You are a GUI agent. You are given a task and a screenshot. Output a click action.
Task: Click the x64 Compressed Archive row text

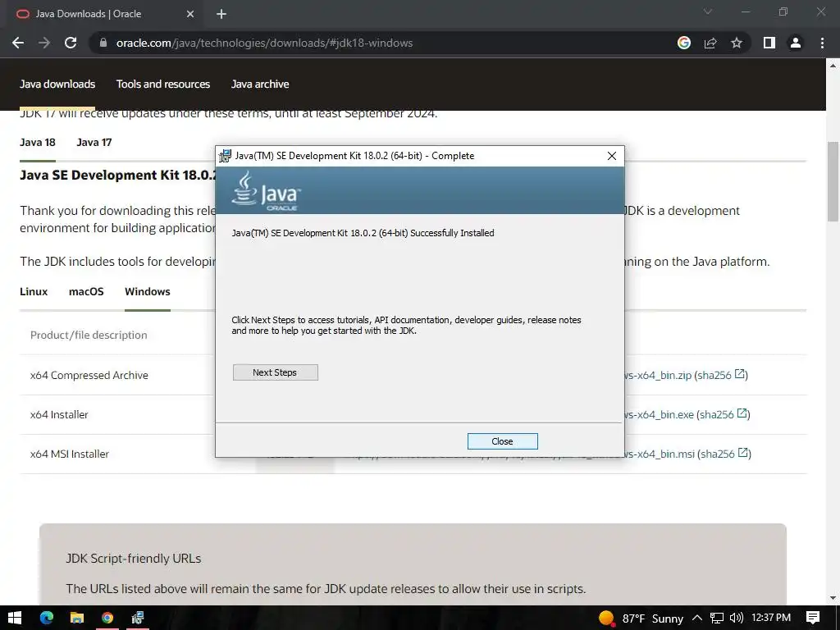89,375
